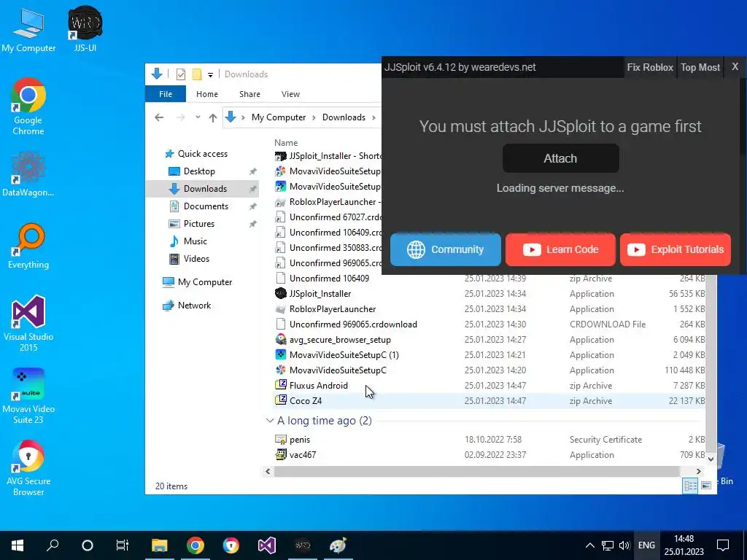This screenshot has height=560, width=747.
Task: Open the DataWagon desktop shortcut
Action: 28,174
